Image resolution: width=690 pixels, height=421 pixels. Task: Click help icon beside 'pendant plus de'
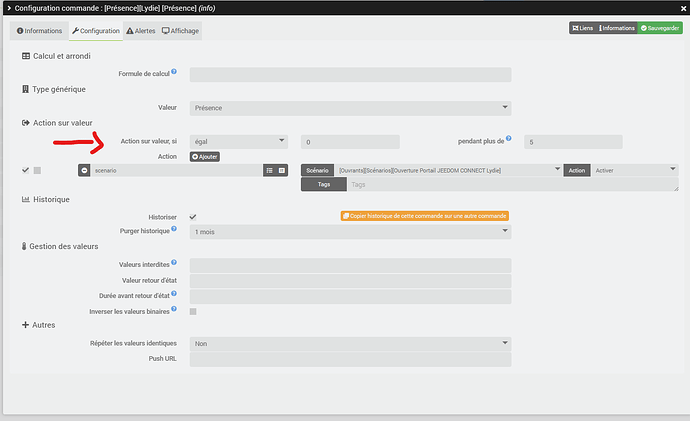pyautogui.click(x=509, y=141)
